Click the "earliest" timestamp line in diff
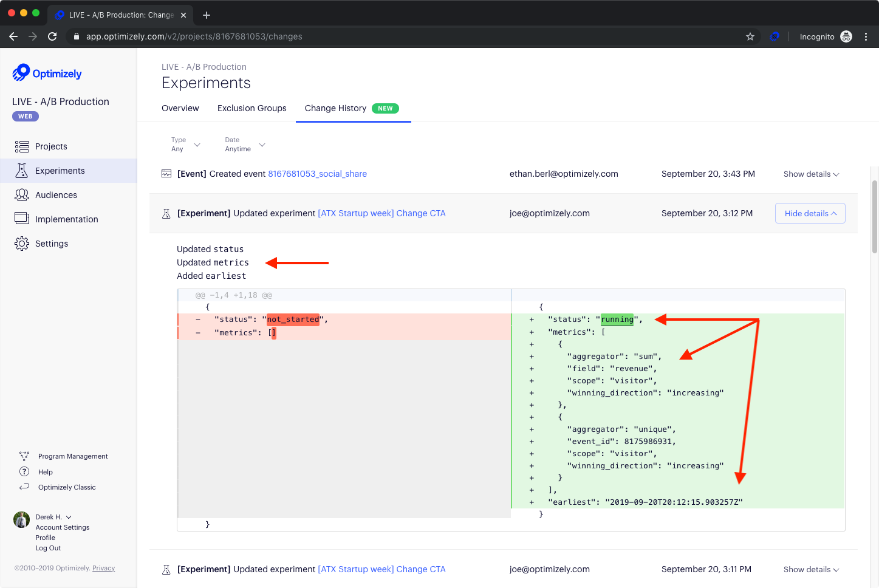This screenshot has height=588, width=879. (645, 502)
